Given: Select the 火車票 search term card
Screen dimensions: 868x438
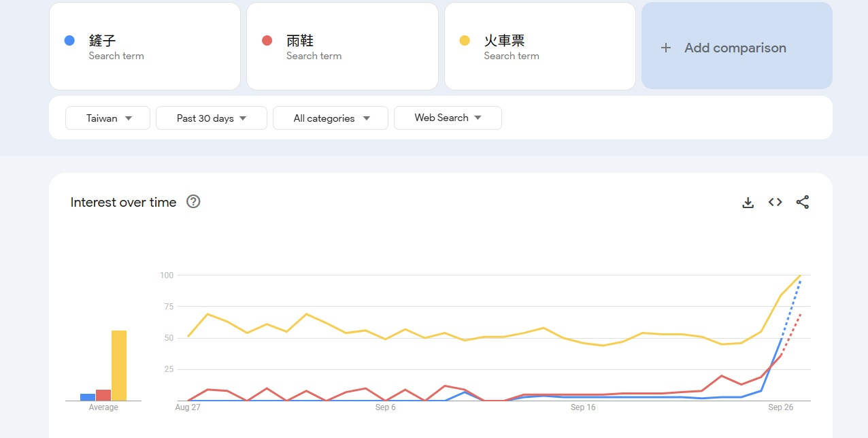Looking at the screenshot, I should 539,46.
